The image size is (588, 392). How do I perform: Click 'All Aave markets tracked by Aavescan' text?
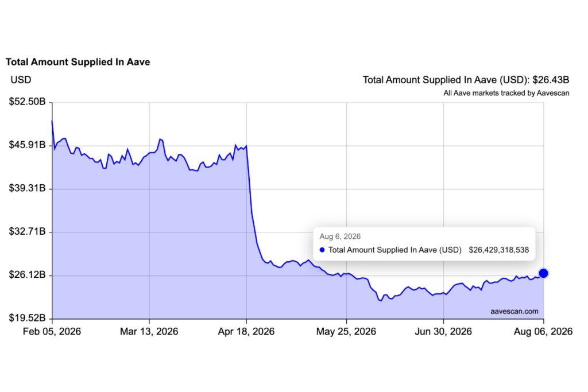point(506,93)
